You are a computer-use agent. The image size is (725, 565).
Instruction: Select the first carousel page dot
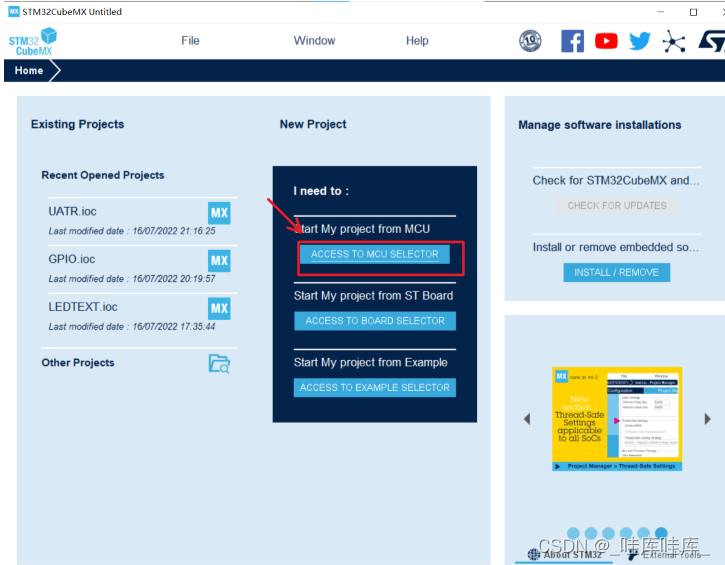pyautogui.click(x=573, y=533)
